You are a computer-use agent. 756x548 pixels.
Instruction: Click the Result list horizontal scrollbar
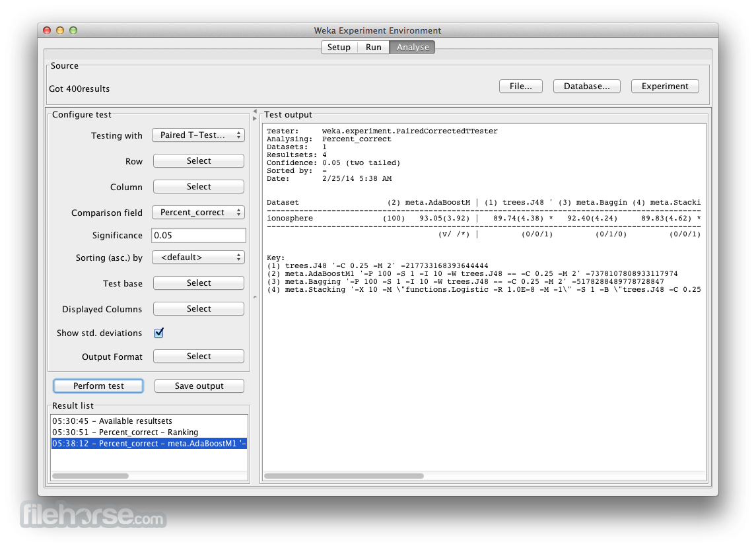90,476
